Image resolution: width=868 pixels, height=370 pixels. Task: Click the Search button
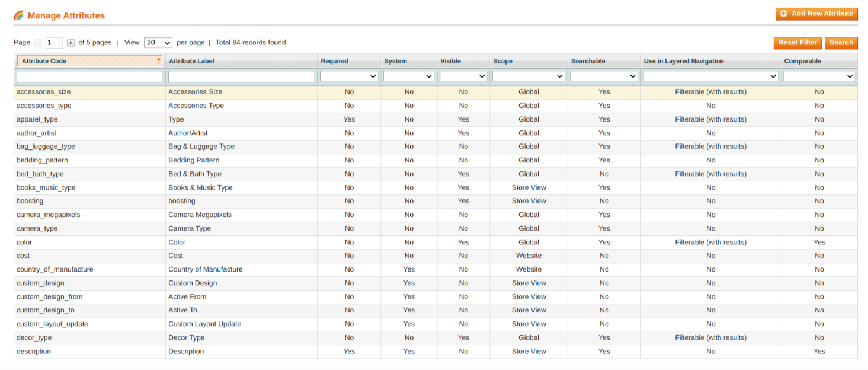(841, 43)
